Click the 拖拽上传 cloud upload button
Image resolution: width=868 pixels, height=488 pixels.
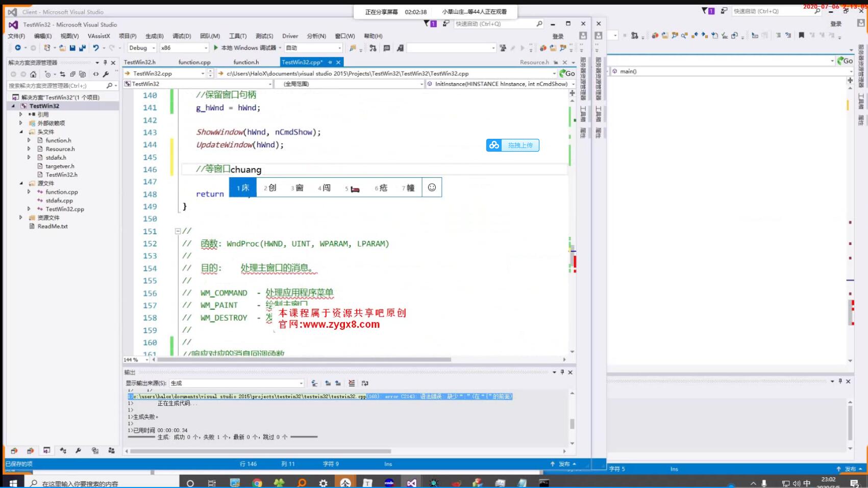click(512, 145)
